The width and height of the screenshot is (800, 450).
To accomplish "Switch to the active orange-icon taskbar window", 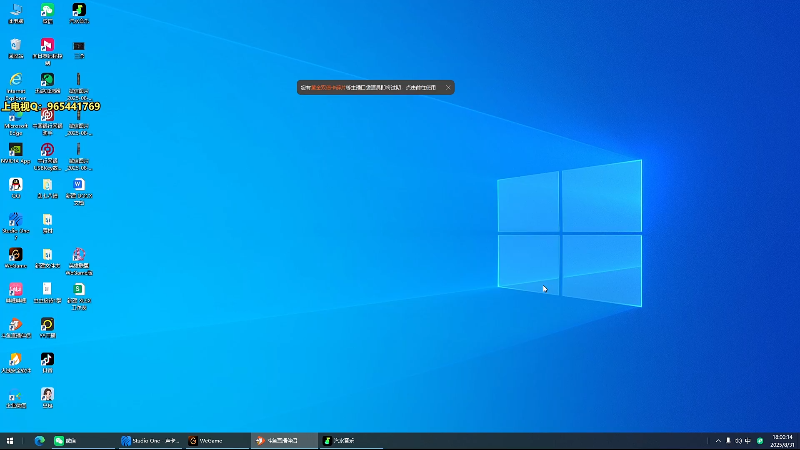I will tap(284, 441).
